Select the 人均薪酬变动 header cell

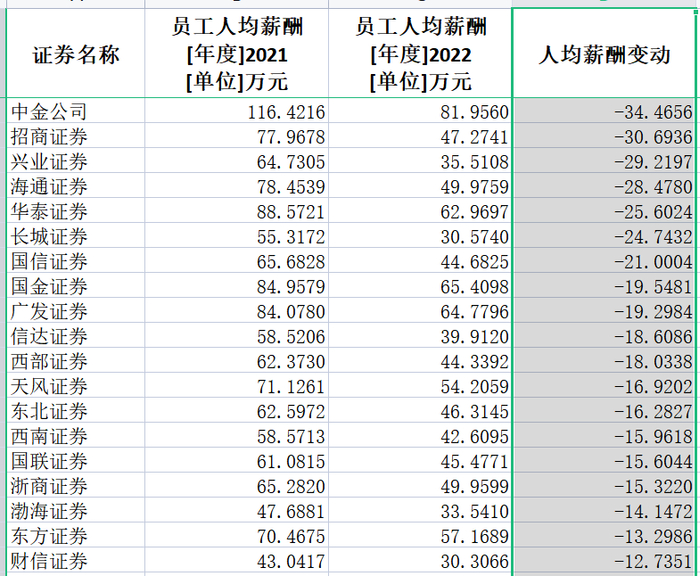604,53
